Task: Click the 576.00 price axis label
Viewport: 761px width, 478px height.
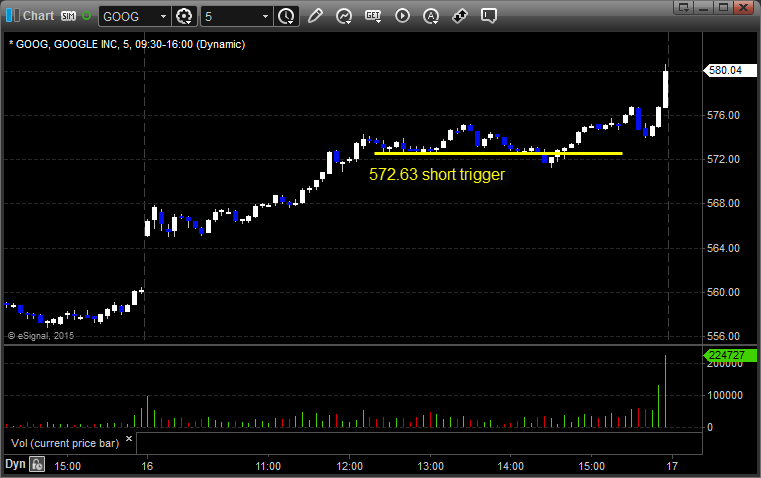Action: [723, 115]
